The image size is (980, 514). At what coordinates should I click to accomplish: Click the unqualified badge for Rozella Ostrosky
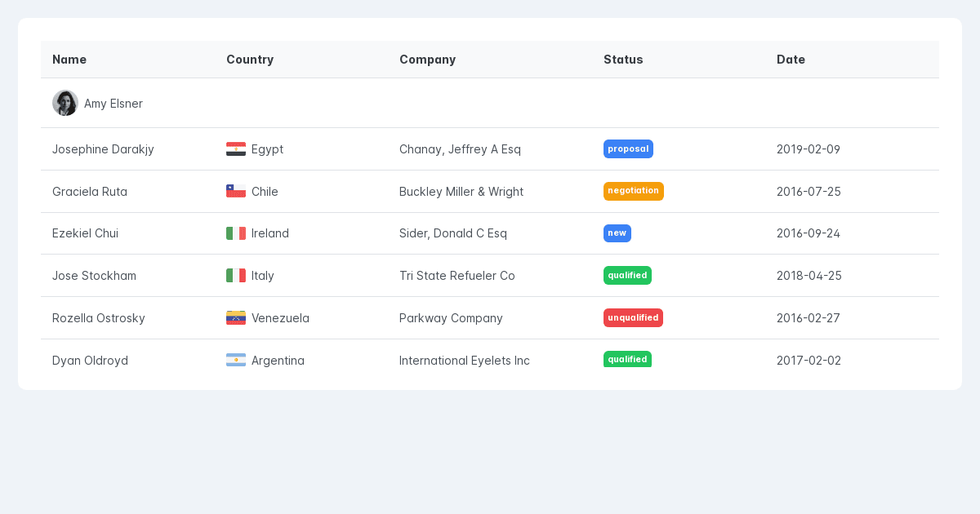coord(633,317)
